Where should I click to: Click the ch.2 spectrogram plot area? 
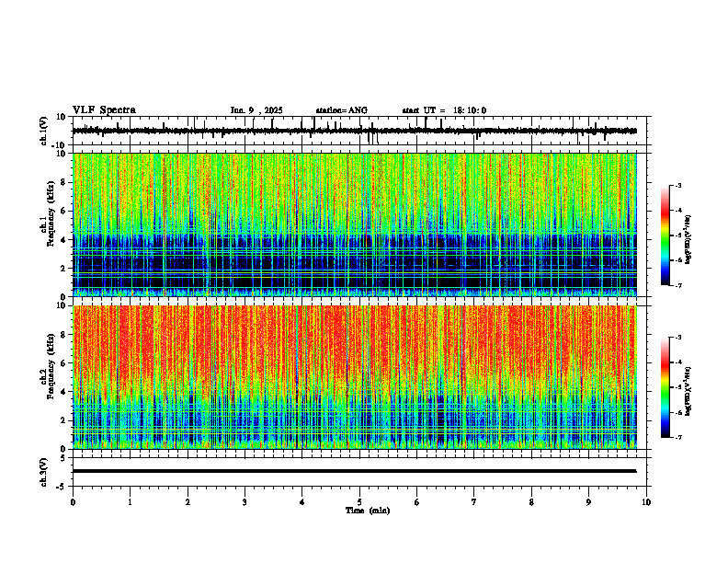tap(354, 377)
